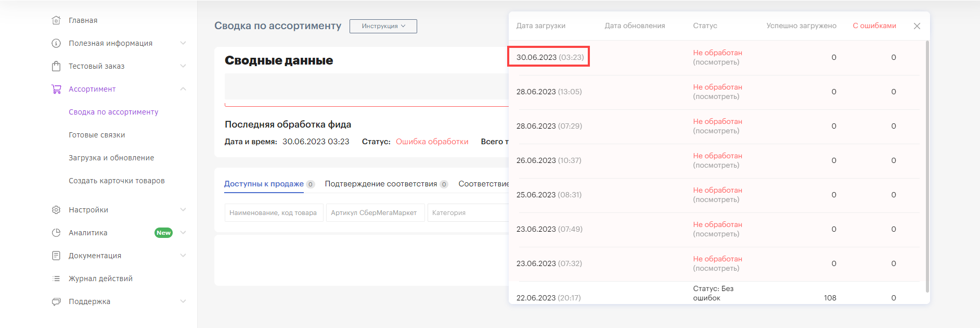Close the upload history panel
This screenshot has height=328, width=980.
(917, 26)
